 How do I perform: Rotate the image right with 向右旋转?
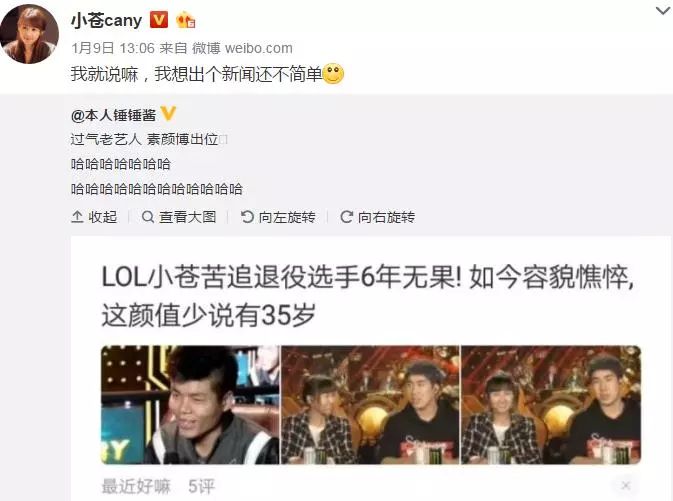coord(378,217)
